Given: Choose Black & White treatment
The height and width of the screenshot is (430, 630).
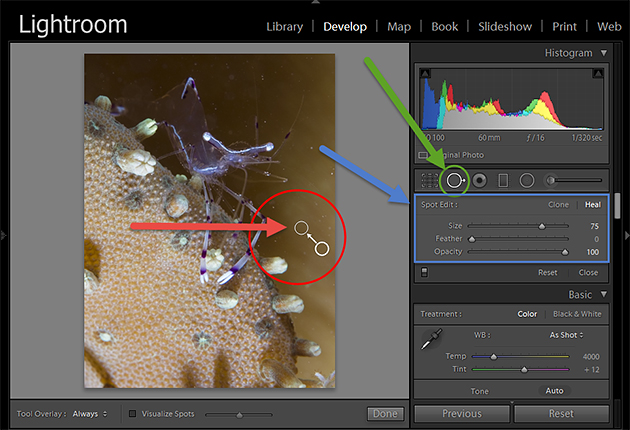Looking at the screenshot, I should (577, 314).
